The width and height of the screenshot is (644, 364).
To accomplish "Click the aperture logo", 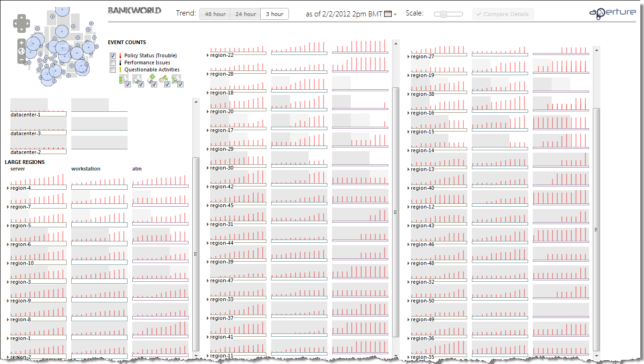I will (613, 13).
